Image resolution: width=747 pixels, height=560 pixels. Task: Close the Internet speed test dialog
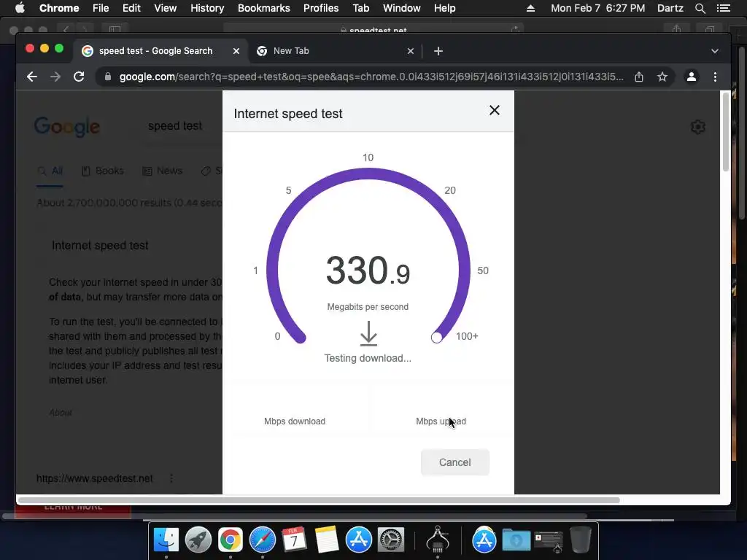495,111
